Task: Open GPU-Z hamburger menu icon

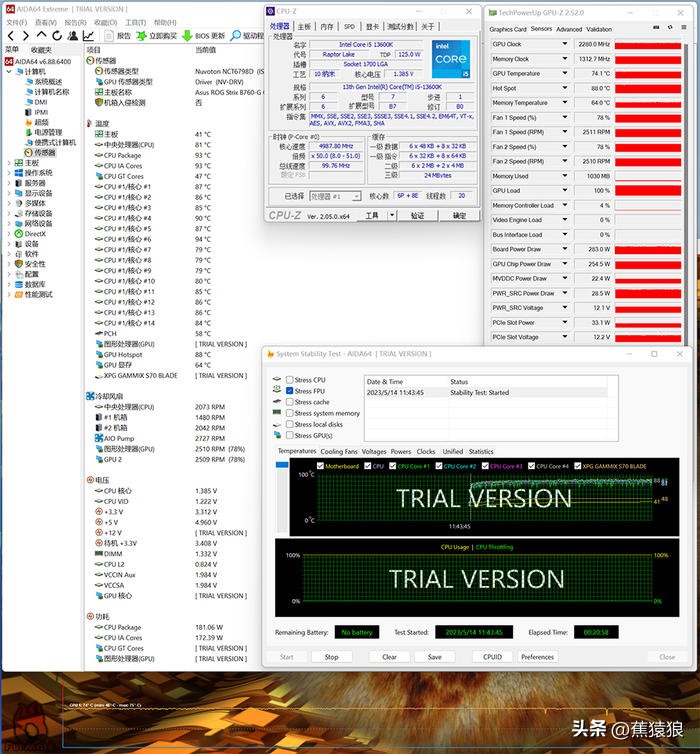Action: coord(684,28)
